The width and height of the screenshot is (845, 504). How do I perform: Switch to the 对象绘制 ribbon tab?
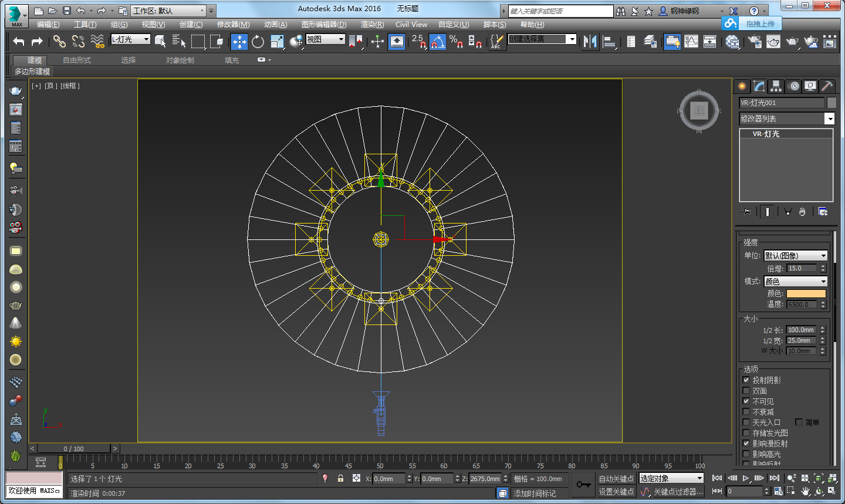(180, 60)
